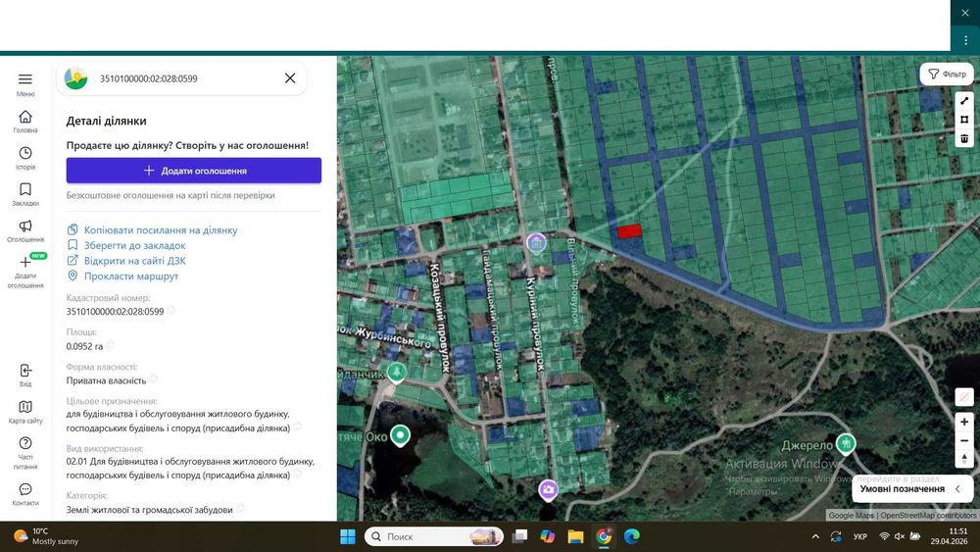Screen dimensions: 980x552
Task: Open Закладки bookmarks in sidebar
Action: [x=25, y=194]
